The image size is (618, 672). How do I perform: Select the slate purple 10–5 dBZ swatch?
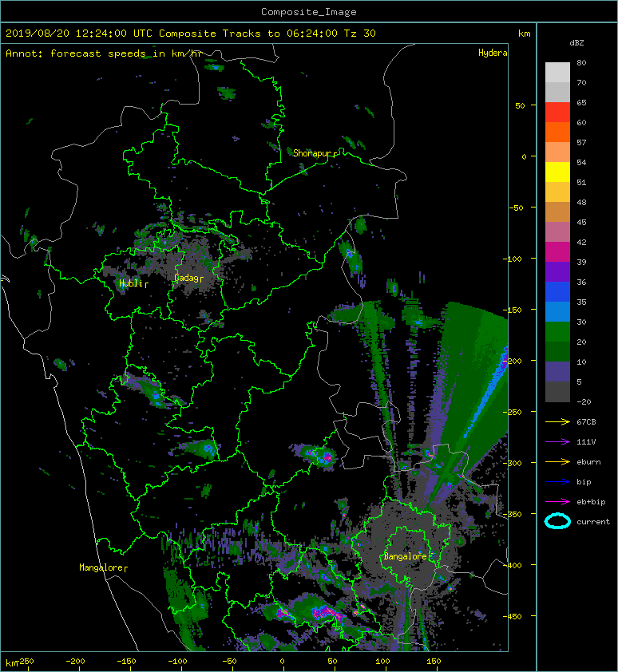tap(557, 372)
